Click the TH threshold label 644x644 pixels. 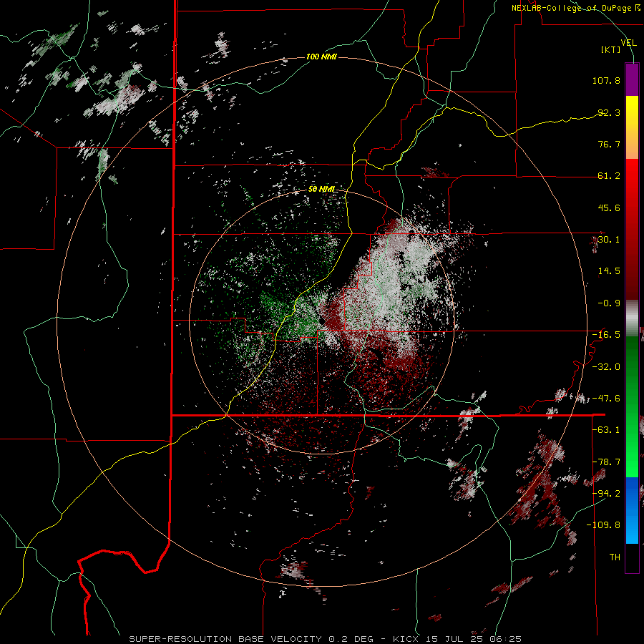click(x=615, y=557)
